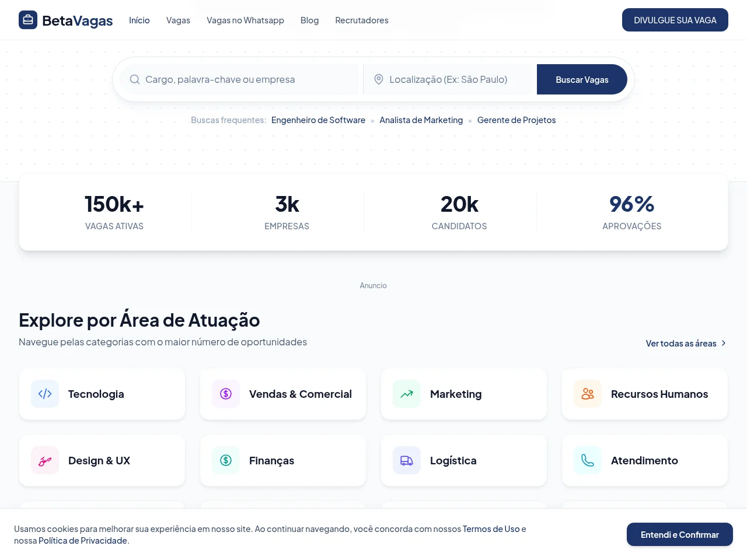Search frequent term Engenheiro de Software

point(318,120)
